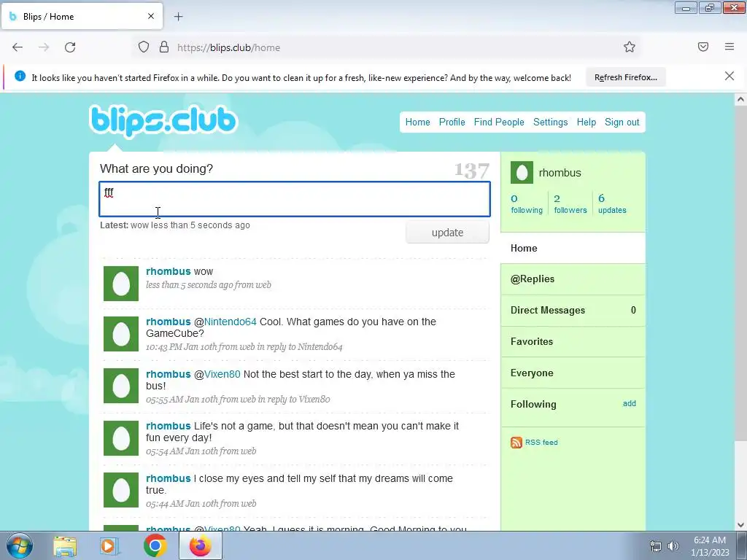This screenshot has height=560, width=747.
Task: Open Help in the top navigation
Action: pyautogui.click(x=587, y=122)
